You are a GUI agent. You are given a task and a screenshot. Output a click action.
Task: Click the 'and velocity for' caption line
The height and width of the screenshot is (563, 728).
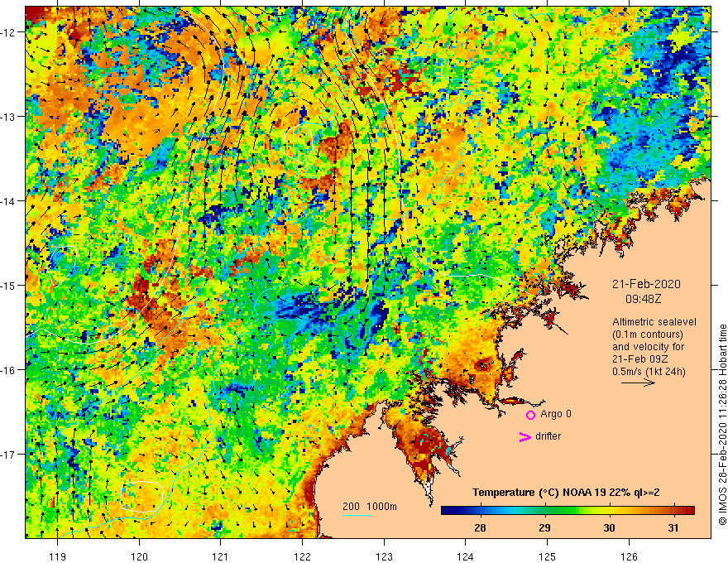(648, 347)
